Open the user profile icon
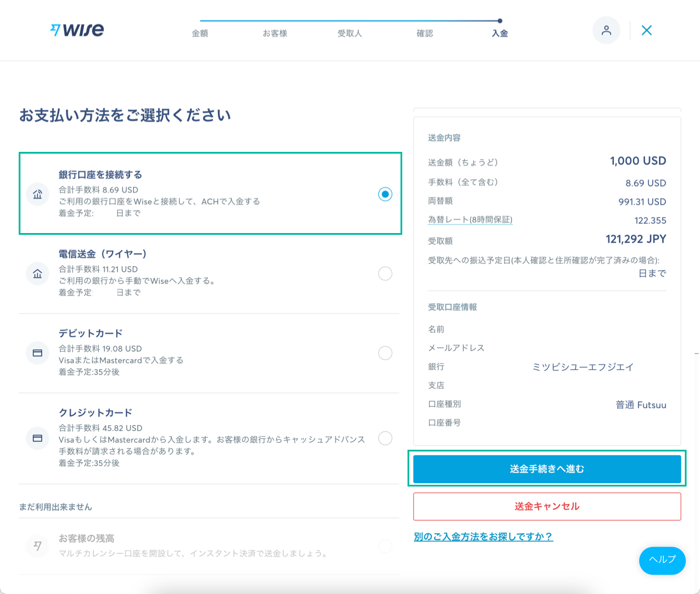Image resolution: width=700 pixels, height=594 pixels. pyautogui.click(x=606, y=30)
